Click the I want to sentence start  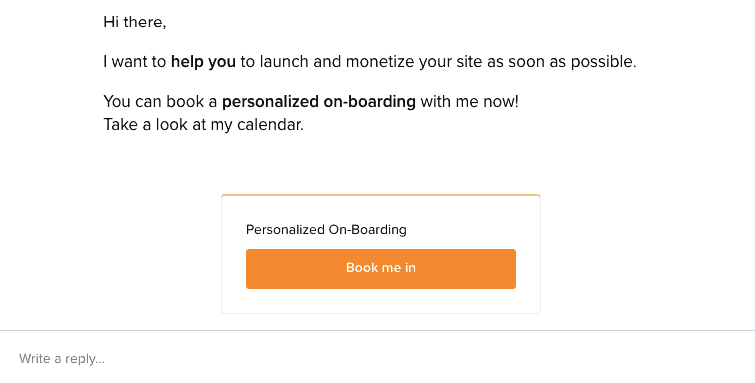pyautogui.click(x=135, y=62)
